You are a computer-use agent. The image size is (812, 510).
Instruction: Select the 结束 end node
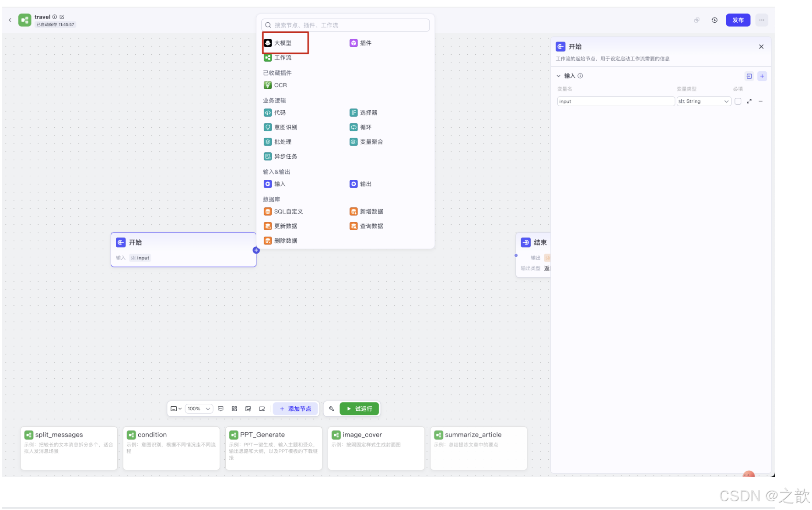pyautogui.click(x=533, y=255)
